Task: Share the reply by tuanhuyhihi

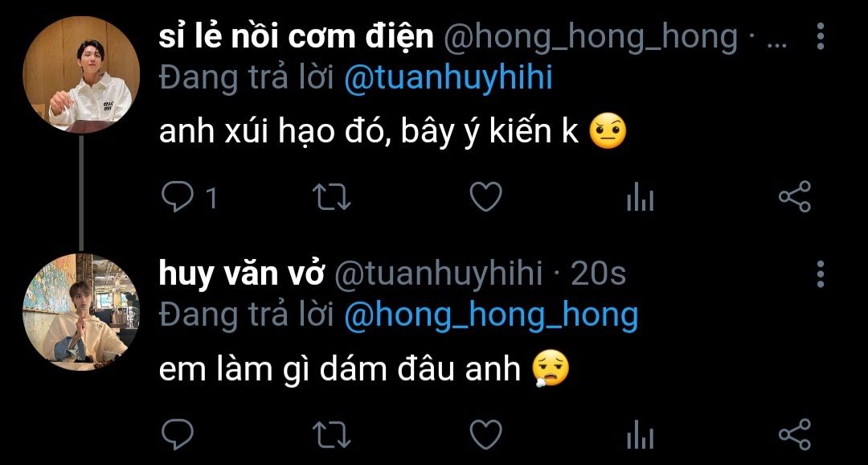Action: [794, 434]
